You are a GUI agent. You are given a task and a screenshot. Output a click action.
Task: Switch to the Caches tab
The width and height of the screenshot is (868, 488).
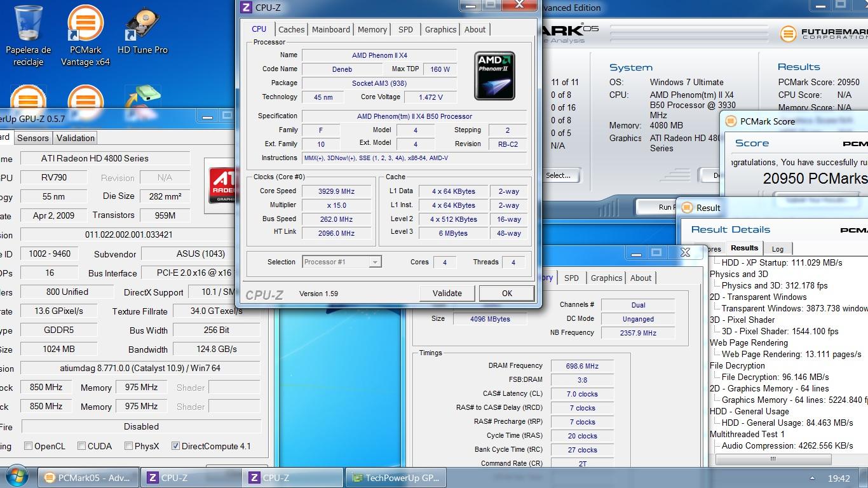(291, 29)
